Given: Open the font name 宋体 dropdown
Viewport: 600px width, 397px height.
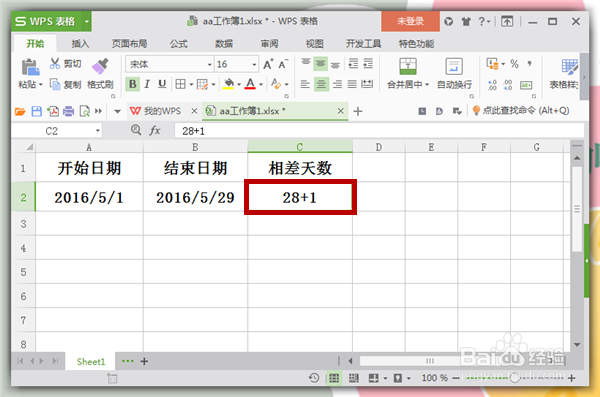Looking at the screenshot, I should [x=210, y=64].
